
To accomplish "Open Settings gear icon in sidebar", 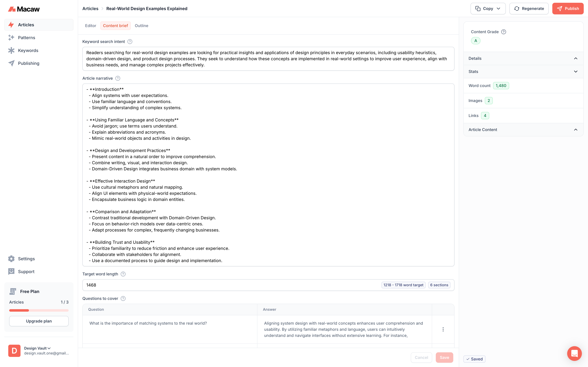I will coord(11,259).
